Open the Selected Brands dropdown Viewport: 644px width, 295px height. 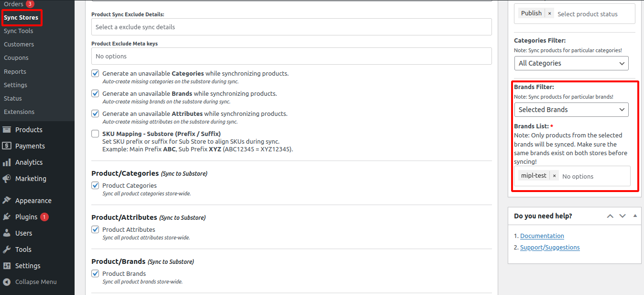coord(571,110)
